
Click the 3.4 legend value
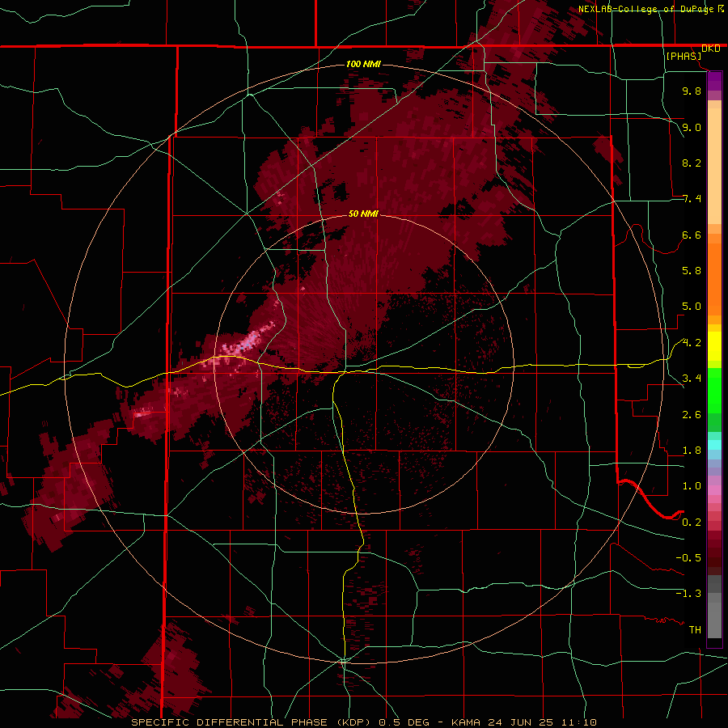click(692, 379)
